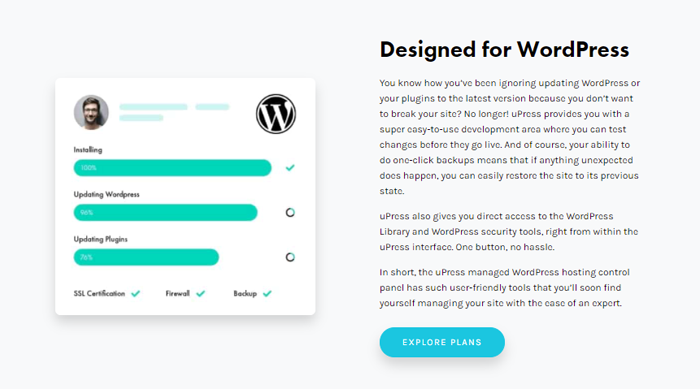Screen dimensions: 700x389
Task: Click the Explore Plans button
Action: point(442,342)
